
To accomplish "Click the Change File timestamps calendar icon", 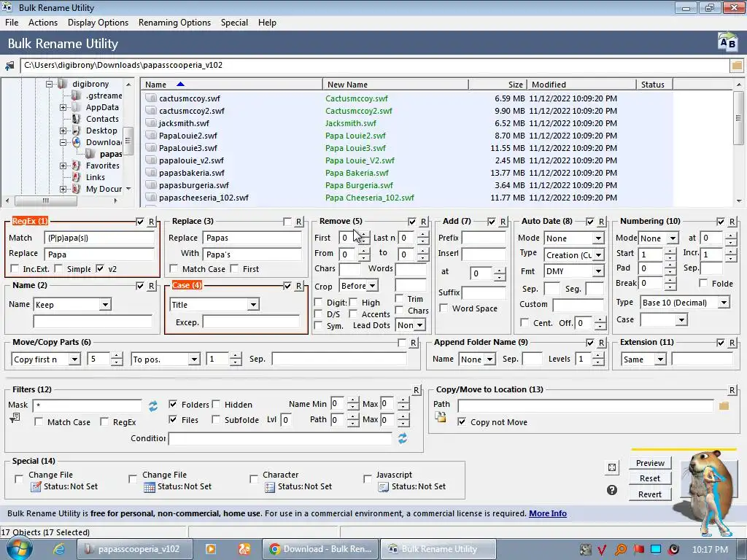I will pyautogui.click(x=150, y=486).
